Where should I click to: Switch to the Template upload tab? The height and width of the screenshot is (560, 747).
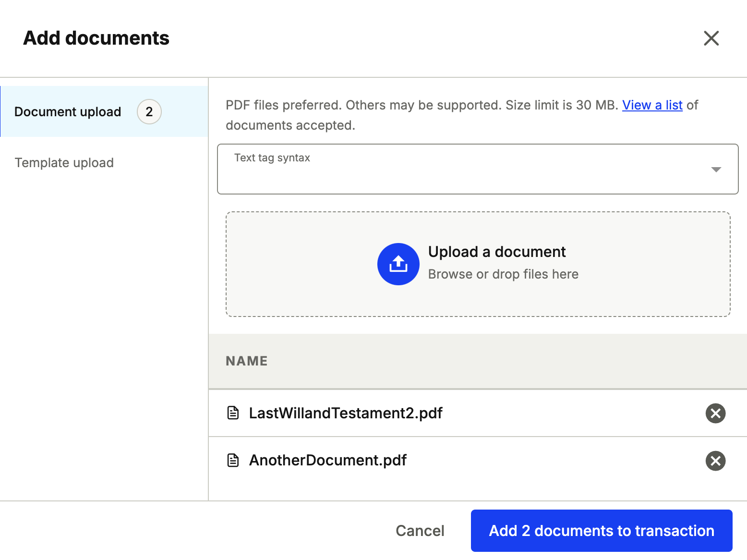tap(64, 163)
